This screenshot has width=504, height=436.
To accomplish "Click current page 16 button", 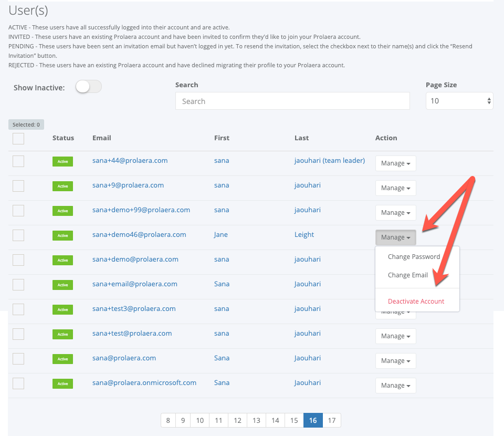I will (313, 420).
